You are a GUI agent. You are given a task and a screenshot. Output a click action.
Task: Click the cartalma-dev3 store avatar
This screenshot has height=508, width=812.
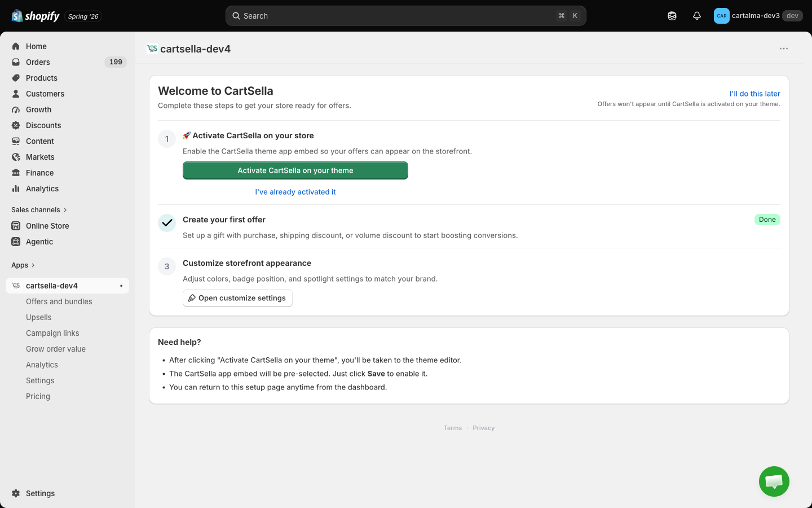pos(722,16)
